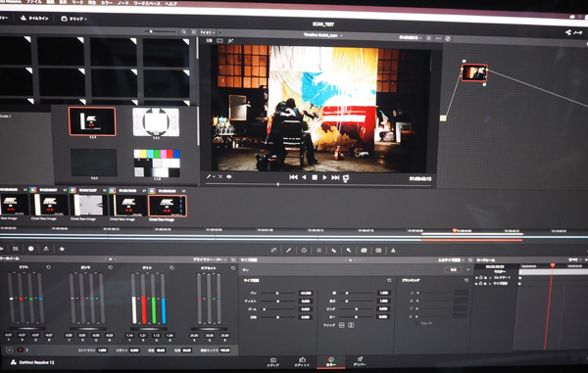
Task: Jump to last frame in viewer
Action: (335, 177)
